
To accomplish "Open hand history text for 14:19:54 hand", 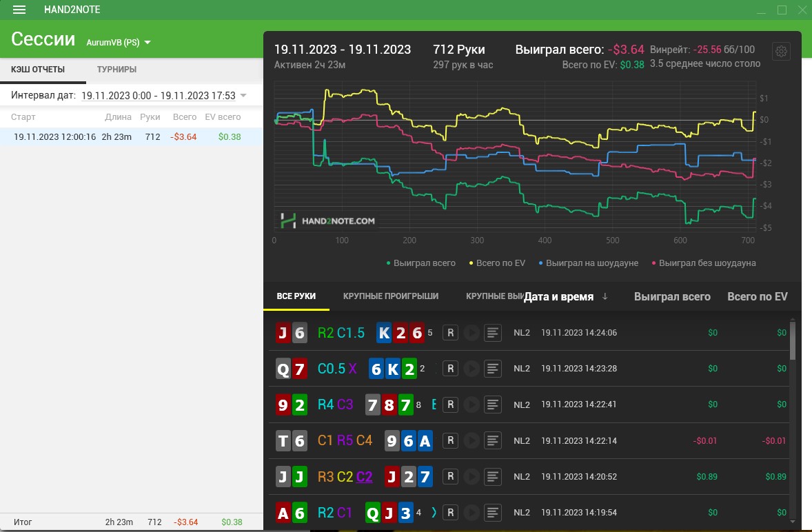I will click(492, 512).
